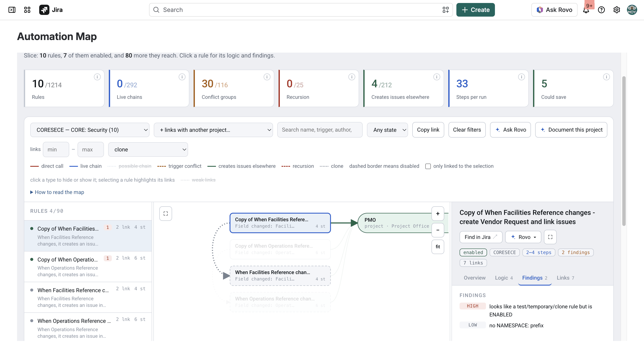Select When Facilities Reference node on map
This screenshot has width=644, height=342.
tap(280, 276)
